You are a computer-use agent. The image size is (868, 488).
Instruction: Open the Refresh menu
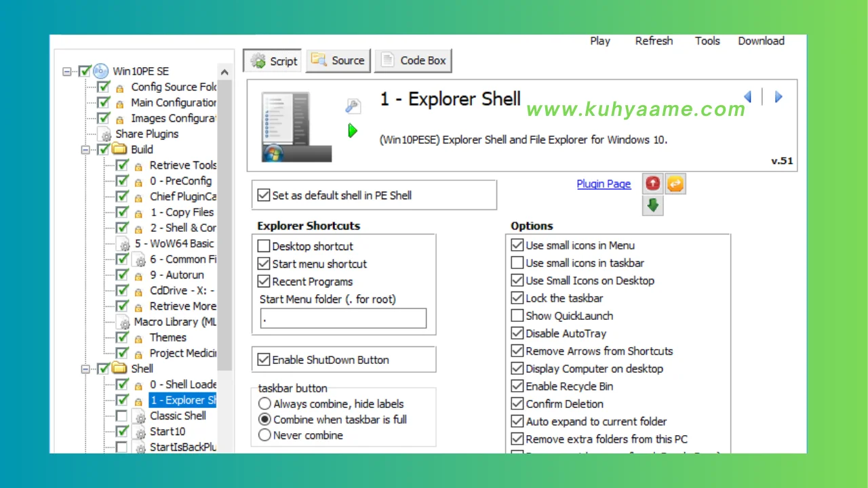[654, 41]
